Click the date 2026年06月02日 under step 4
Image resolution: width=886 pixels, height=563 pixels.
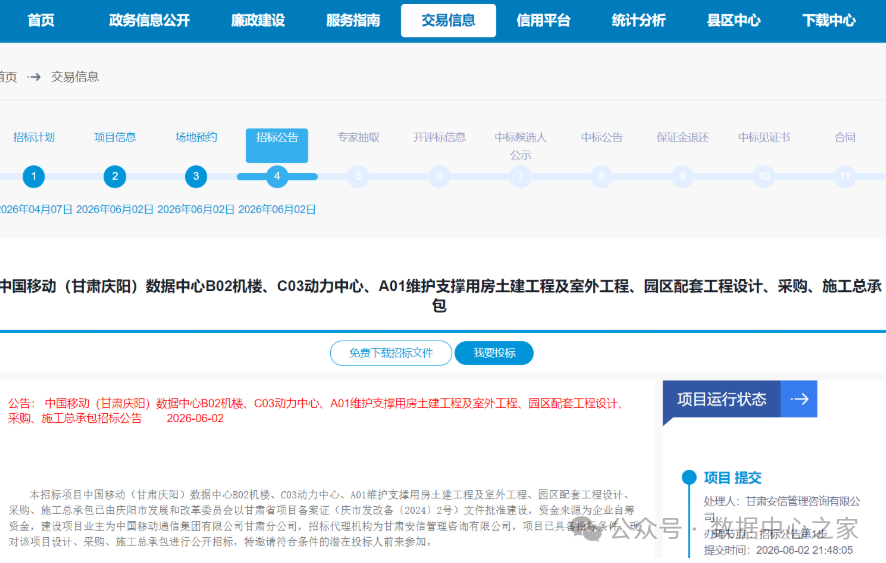pyautogui.click(x=277, y=210)
